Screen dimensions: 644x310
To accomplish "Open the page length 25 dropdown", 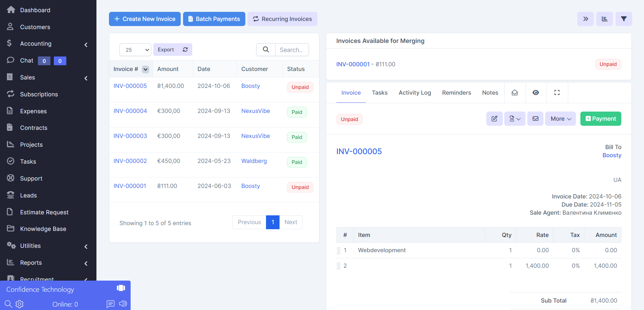I will [x=135, y=50].
